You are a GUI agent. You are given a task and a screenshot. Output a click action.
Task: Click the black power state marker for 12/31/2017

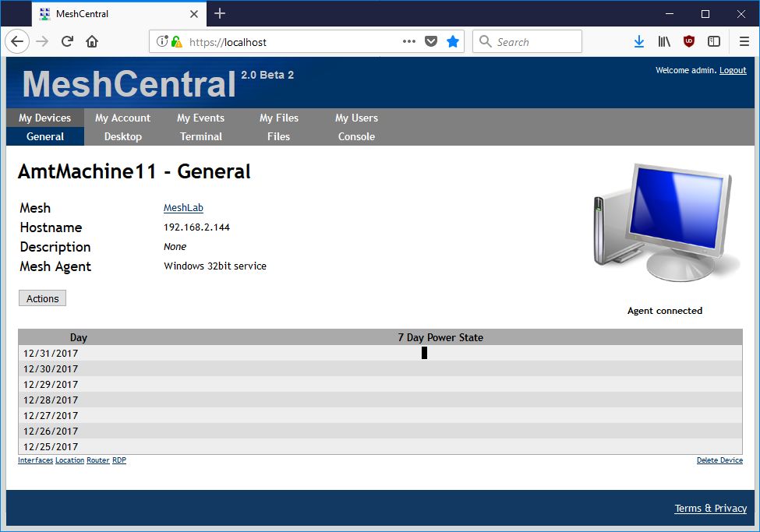coord(425,353)
